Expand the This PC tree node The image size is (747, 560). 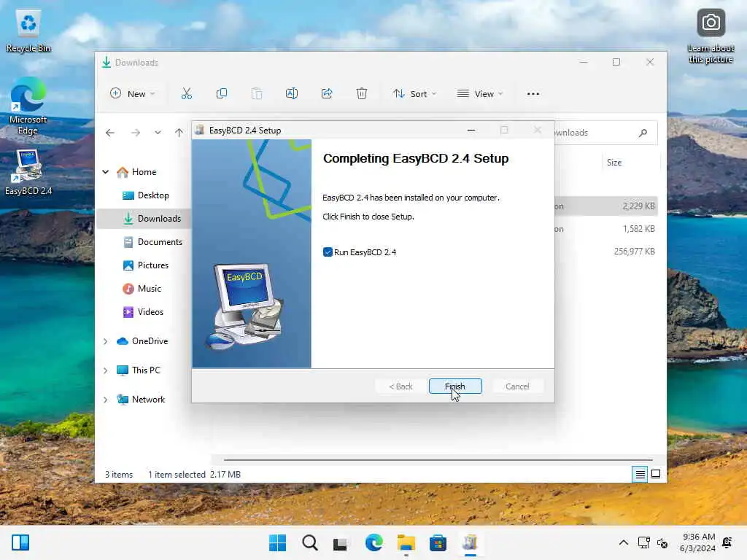[106, 370]
